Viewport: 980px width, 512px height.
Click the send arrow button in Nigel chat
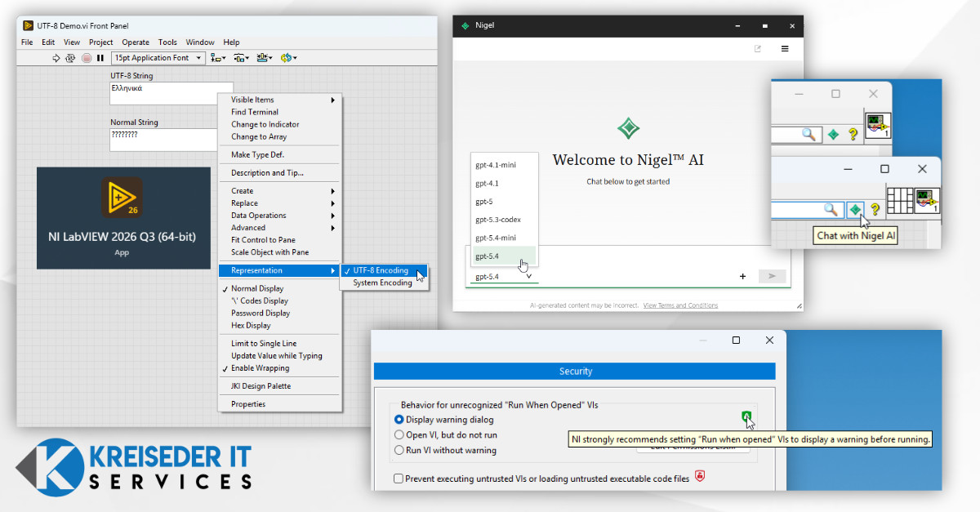coord(772,277)
